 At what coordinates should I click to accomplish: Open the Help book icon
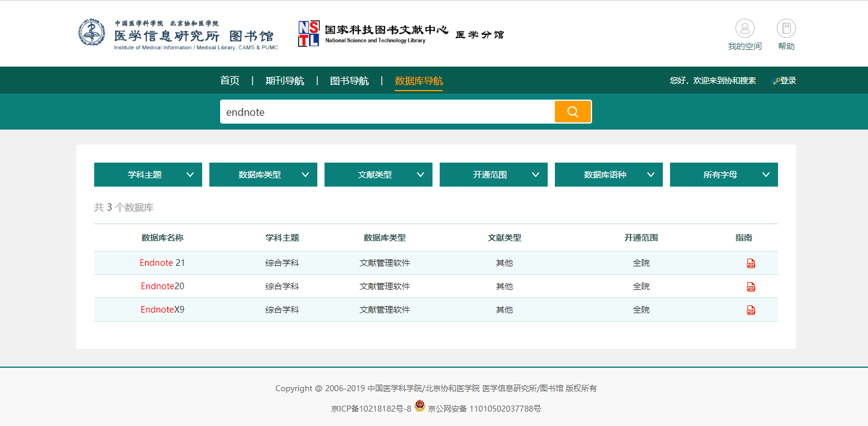(786, 28)
